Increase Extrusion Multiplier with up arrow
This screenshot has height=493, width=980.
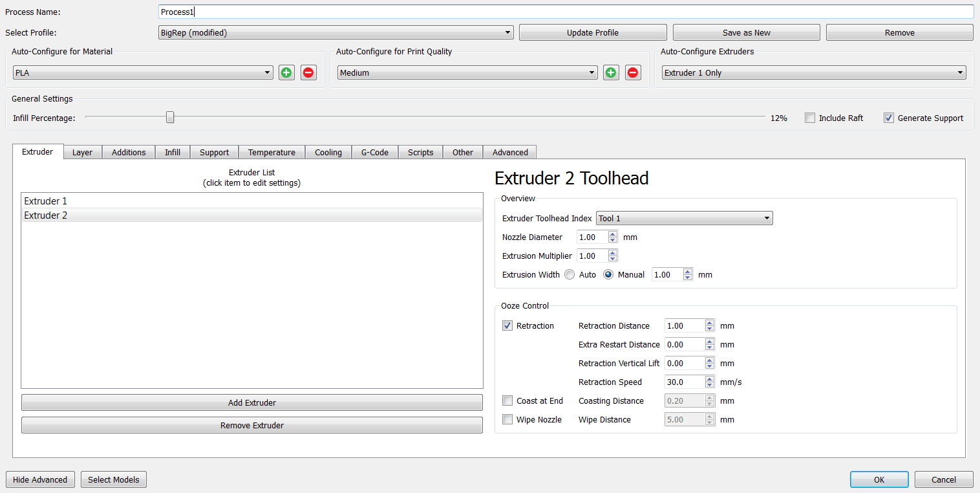coord(613,253)
